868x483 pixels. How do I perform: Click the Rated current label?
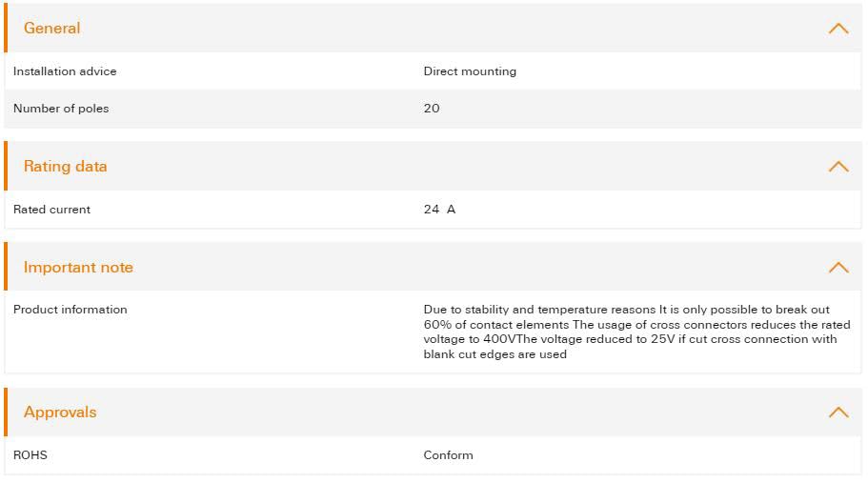coord(51,210)
